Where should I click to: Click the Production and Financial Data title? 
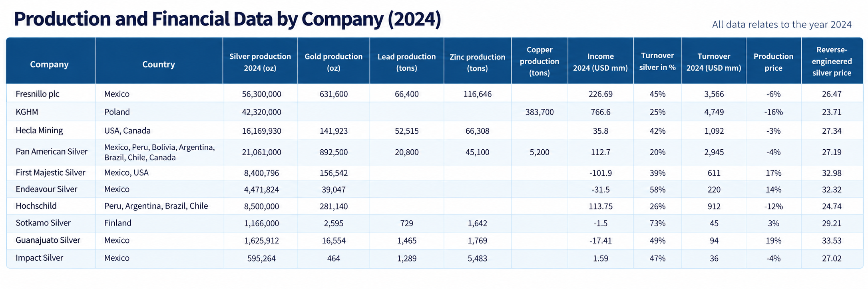(x=227, y=19)
